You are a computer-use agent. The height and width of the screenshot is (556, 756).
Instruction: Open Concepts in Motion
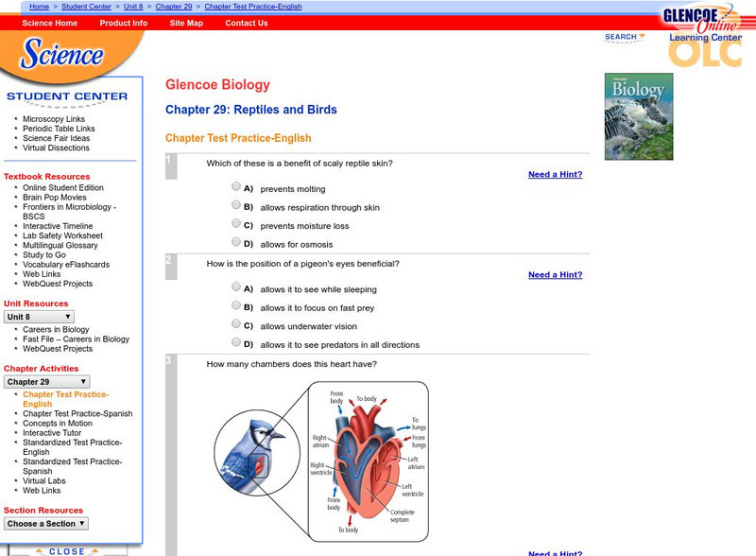coord(58,424)
